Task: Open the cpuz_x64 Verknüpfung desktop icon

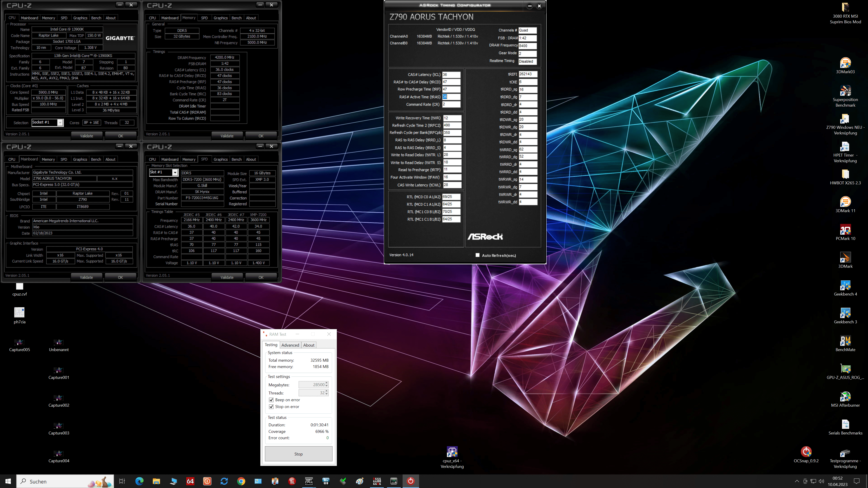Action: click(452, 457)
